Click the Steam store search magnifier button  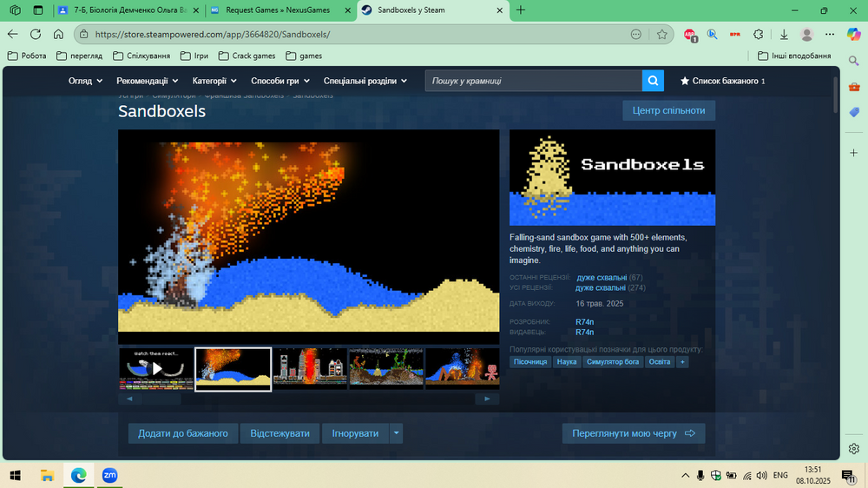click(x=653, y=81)
